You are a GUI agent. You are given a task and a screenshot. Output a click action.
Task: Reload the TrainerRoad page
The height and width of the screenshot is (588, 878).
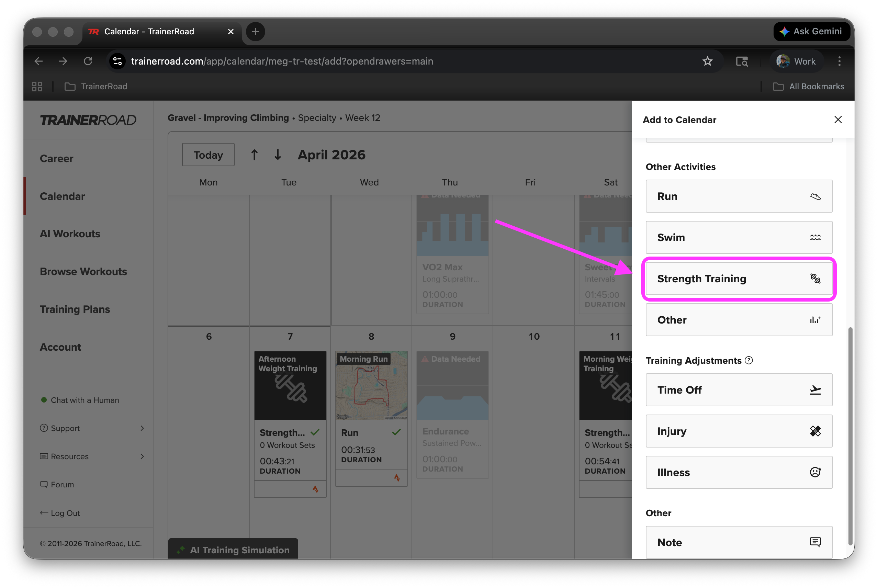(x=88, y=61)
